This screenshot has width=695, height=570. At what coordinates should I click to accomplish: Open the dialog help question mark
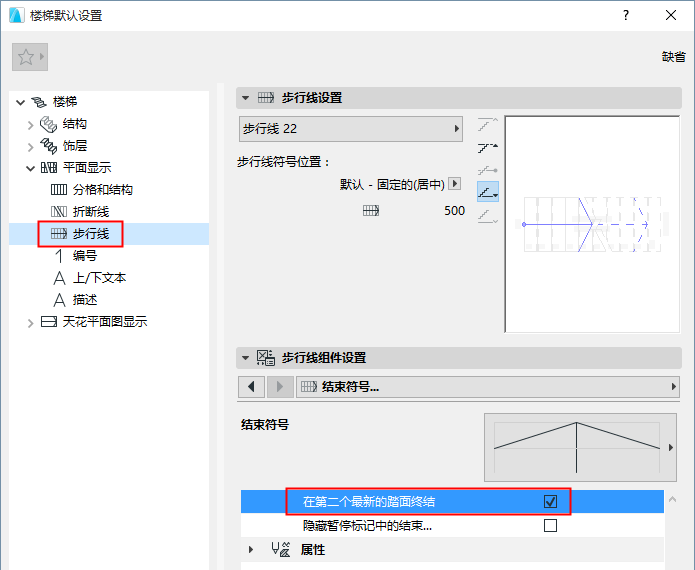coord(625,15)
